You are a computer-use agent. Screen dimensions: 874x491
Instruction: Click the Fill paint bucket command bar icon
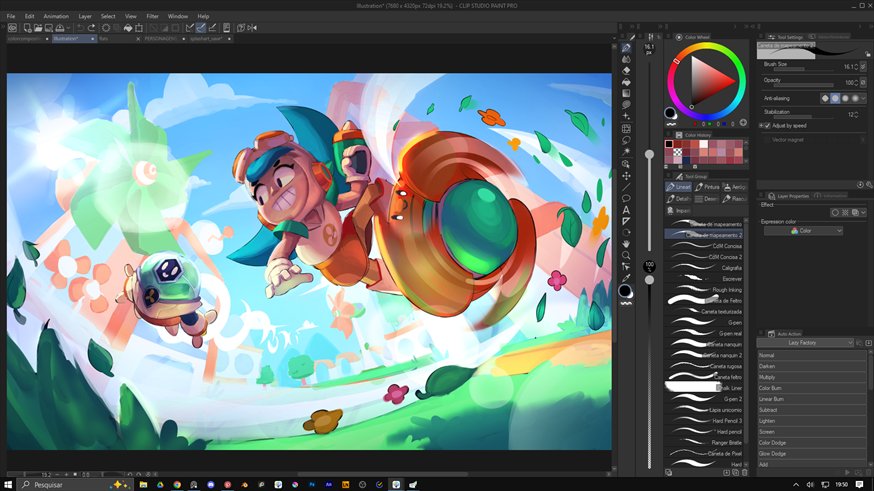128,28
